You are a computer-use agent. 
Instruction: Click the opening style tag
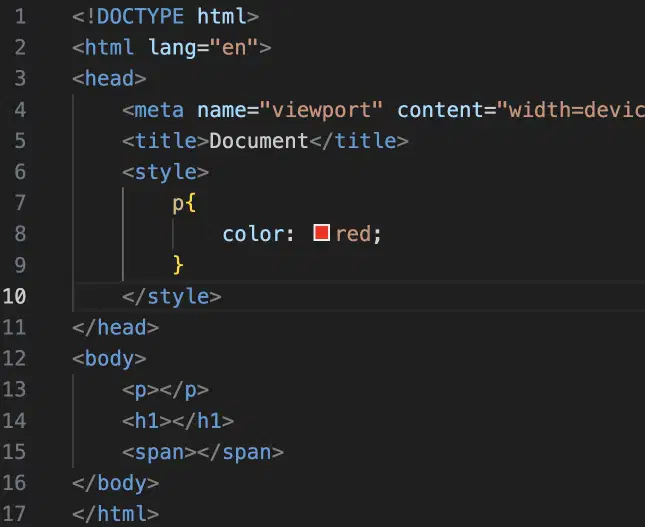(166, 172)
